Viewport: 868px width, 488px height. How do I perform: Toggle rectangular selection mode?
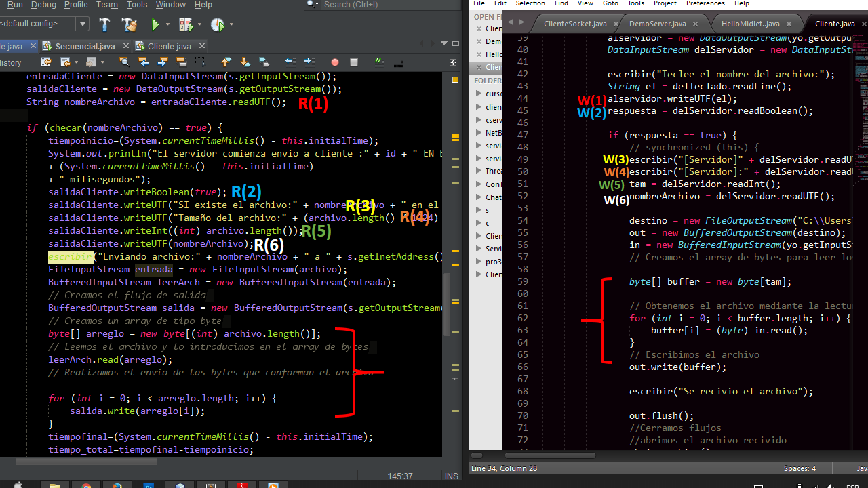pyautogui.click(x=200, y=62)
